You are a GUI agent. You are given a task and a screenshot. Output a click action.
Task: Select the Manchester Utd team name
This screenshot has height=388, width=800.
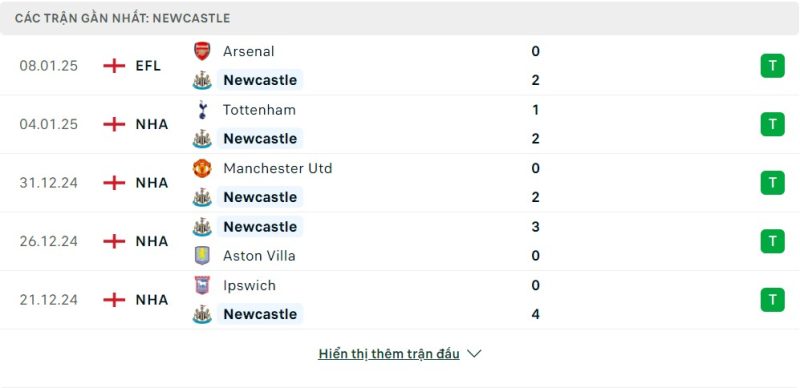pos(278,168)
